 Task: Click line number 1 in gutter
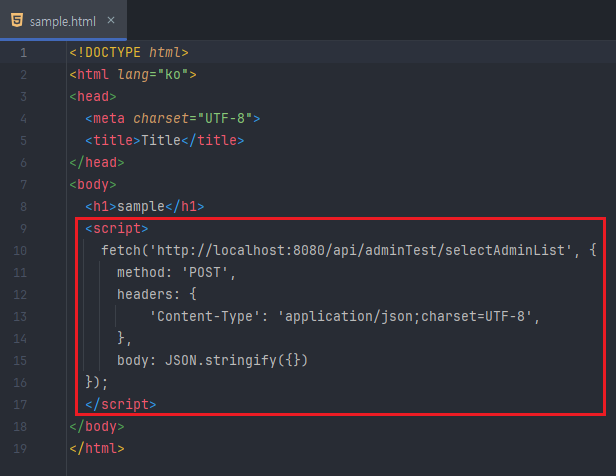tap(24, 53)
